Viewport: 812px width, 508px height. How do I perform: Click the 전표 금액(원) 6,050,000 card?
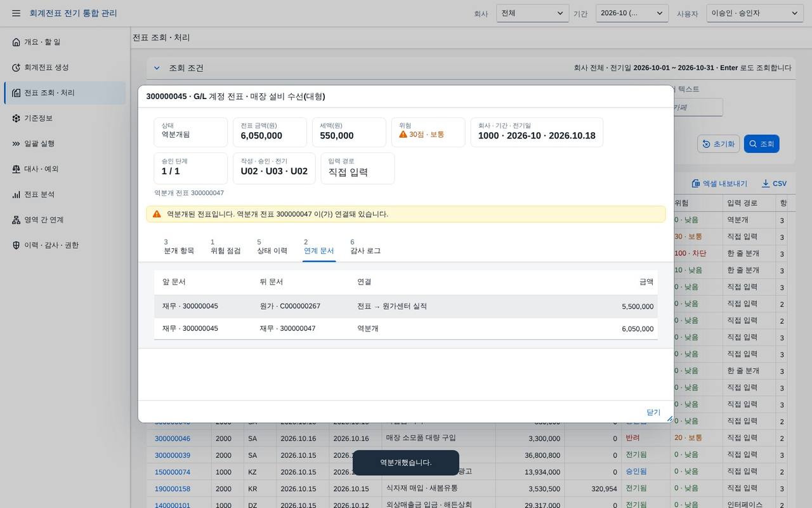pos(270,132)
